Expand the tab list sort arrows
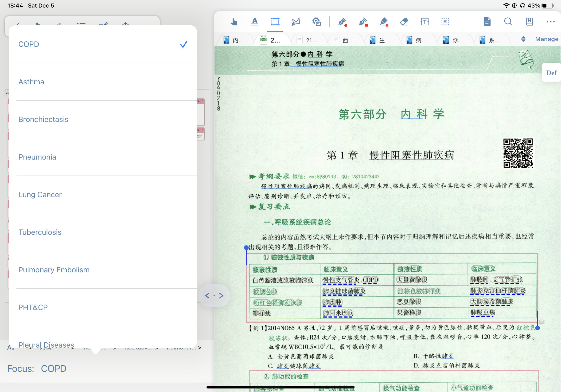 tap(523, 39)
